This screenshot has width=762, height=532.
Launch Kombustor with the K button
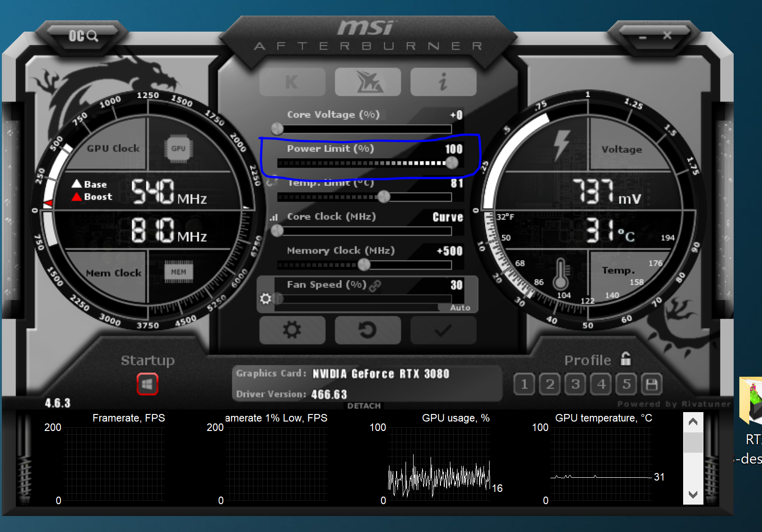point(292,82)
